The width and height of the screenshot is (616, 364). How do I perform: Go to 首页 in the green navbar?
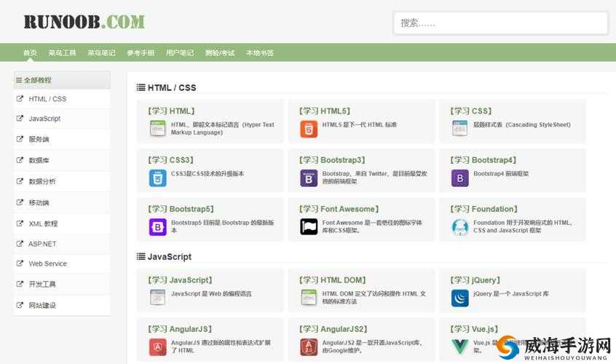[x=31, y=52]
